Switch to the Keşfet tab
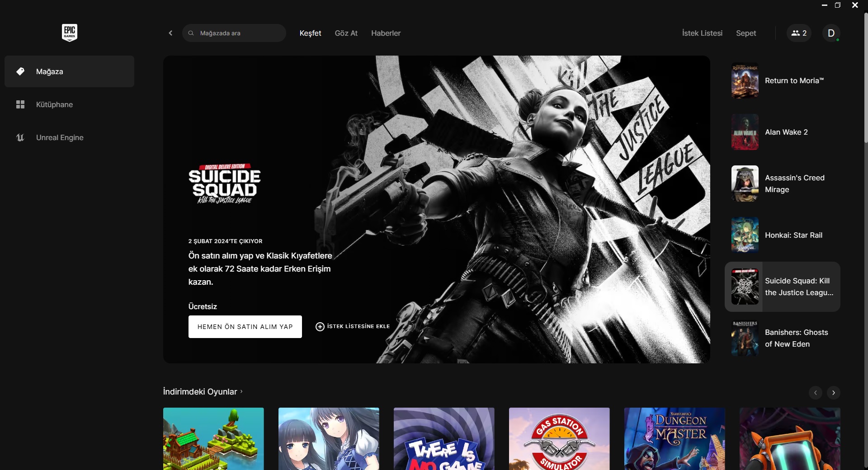This screenshot has width=868, height=470. pos(310,33)
